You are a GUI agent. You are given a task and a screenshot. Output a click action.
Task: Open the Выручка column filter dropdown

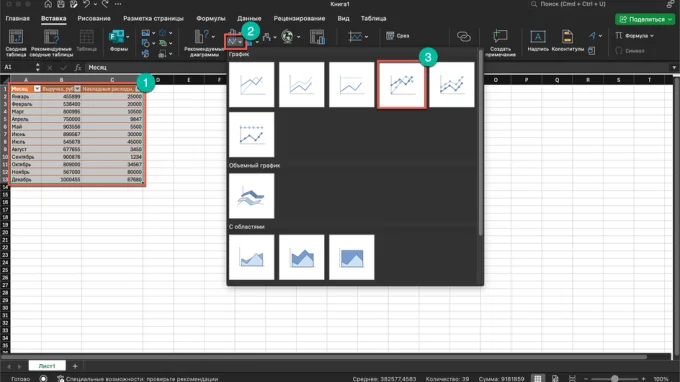(77, 89)
